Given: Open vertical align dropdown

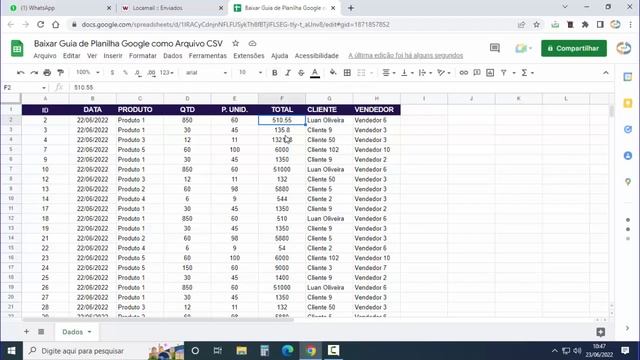Looking at the screenshot, I should pos(407,73).
